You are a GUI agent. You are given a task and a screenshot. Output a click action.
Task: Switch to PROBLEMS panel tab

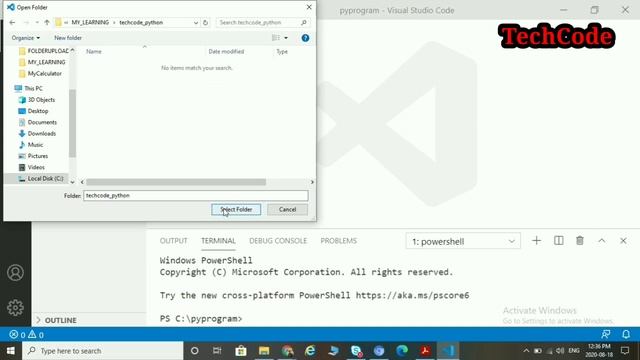point(338,241)
